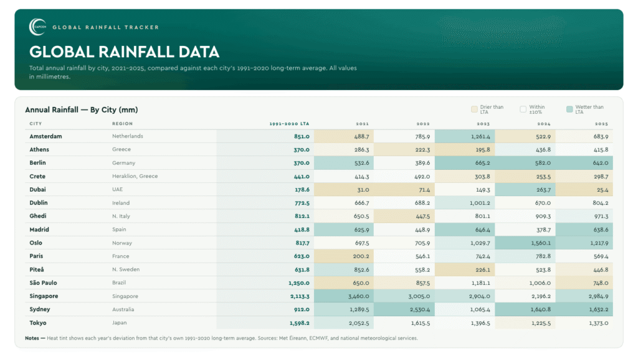638x364 pixels.
Task: Click the 'GLOBAL RAINFALL DATA' title
Action: click(x=124, y=52)
